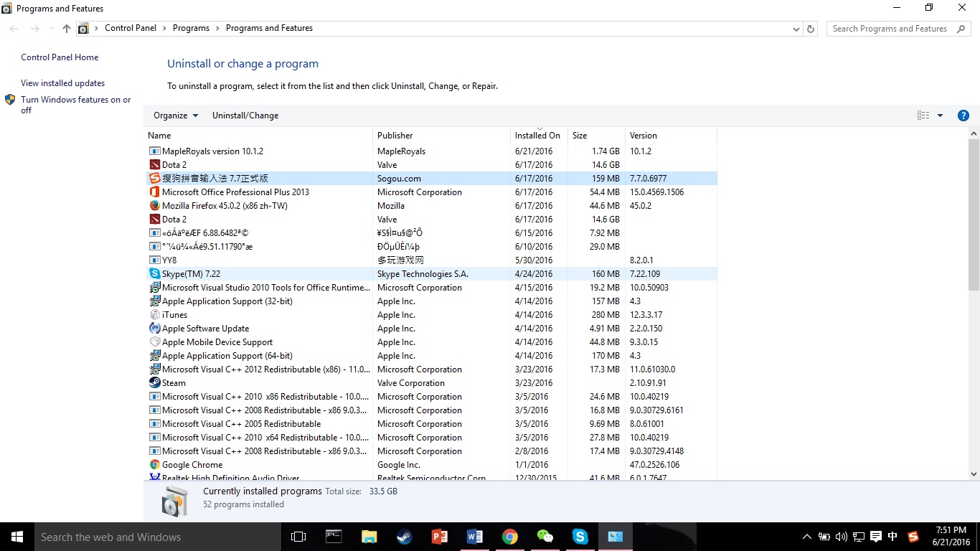980x551 pixels.
Task: Click the MapleRoyals program icon
Action: [x=154, y=151]
